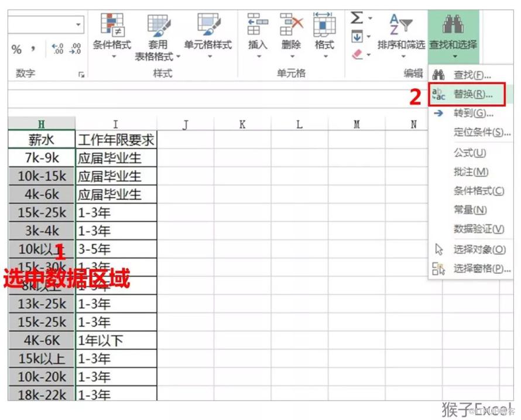This screenshot has height=420, width=521.
Task: Choose 条件格式(C) in the dropdown menu
Action: pyautogui.click(x=470, y=191)
